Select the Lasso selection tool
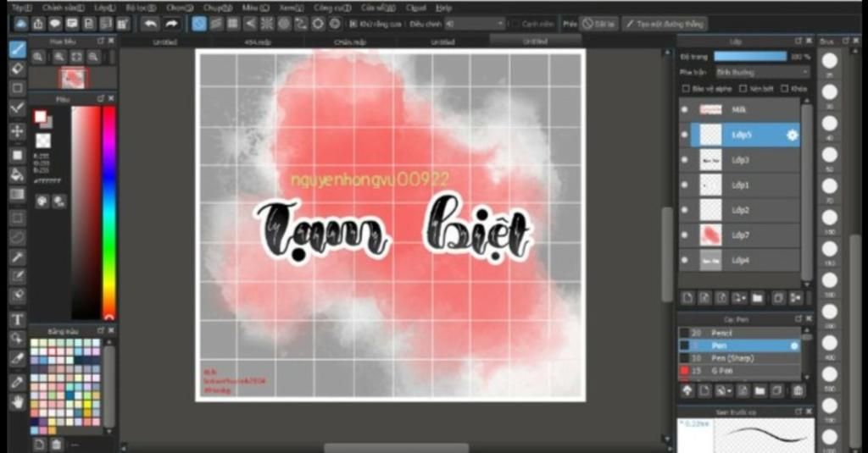868x453 pixels. pyautogui.click(x=18, y=237)
